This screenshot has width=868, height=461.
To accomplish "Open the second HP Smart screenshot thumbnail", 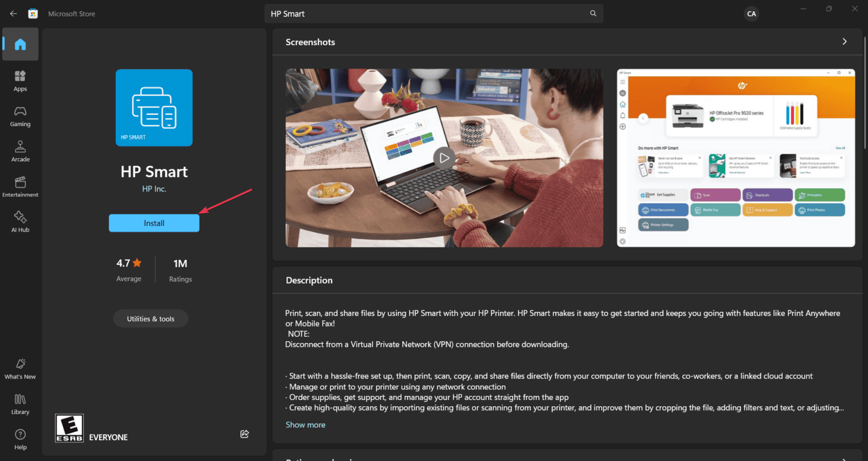I will tap(736, 158).
